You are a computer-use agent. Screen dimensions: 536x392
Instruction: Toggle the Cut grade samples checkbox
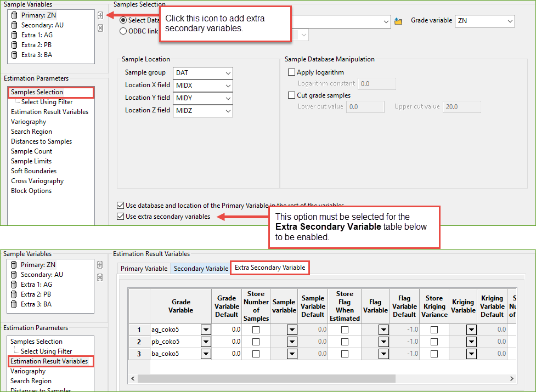point(291,95)
